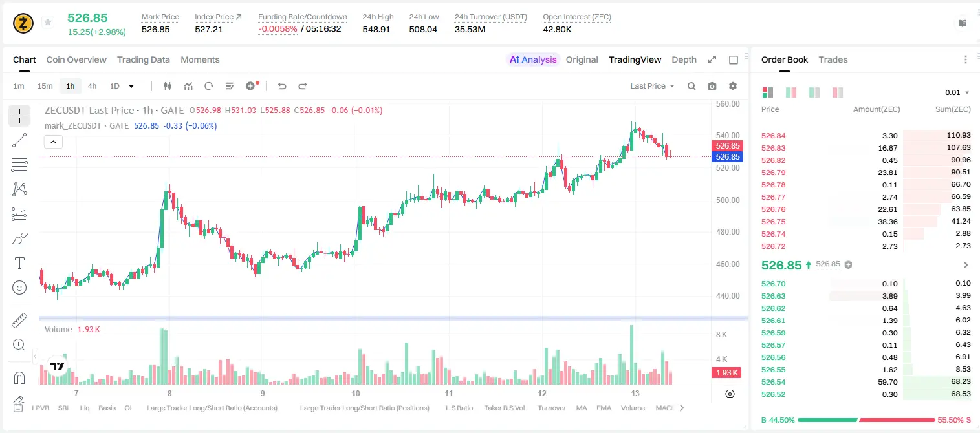
Task: Open AI Analysis view
Action: click(x=533, y=59)
